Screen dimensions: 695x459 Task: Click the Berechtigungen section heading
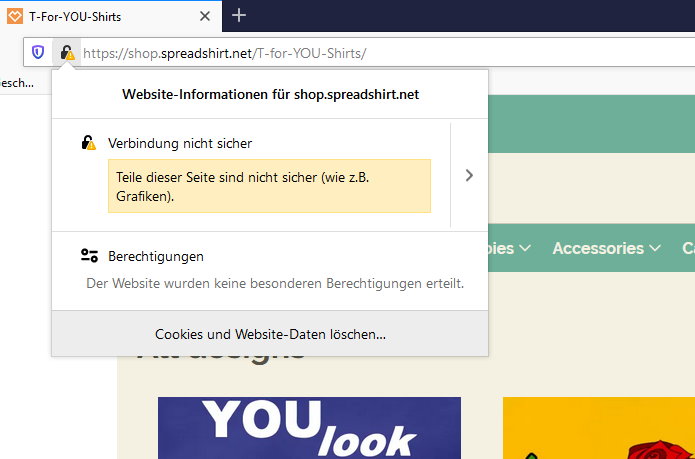[x=156, y=256]
